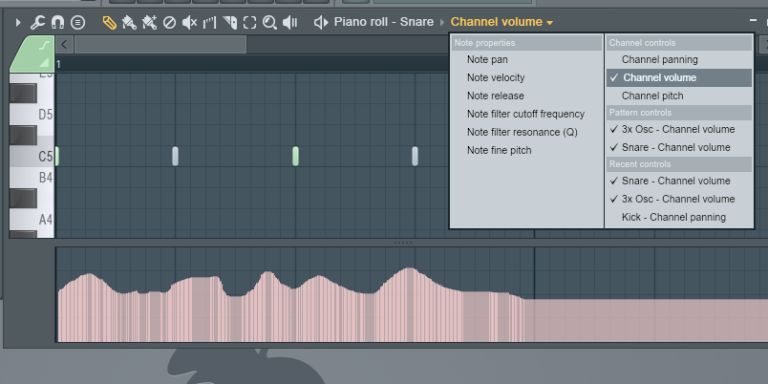Open the piano roll options arrow menu

(18, 23)
